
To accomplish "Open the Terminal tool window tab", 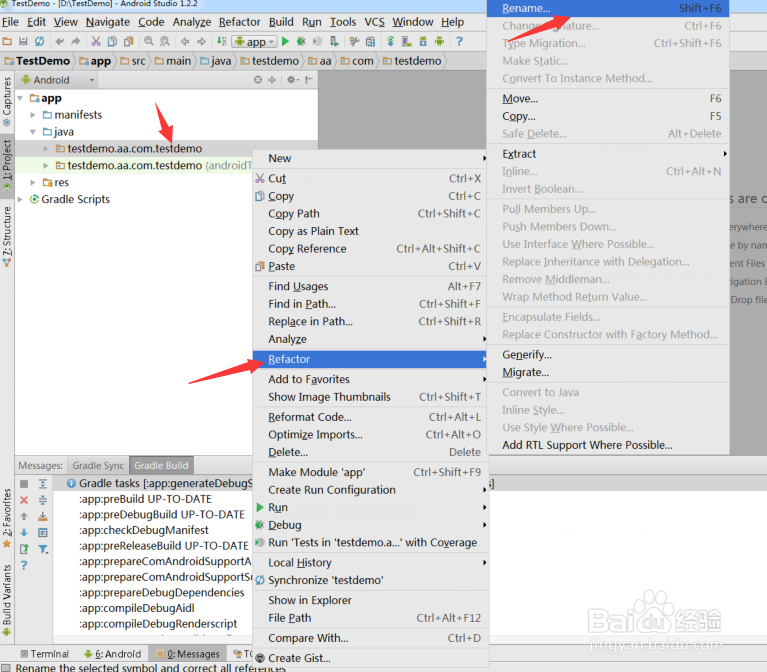I will (x=44, y=654).
